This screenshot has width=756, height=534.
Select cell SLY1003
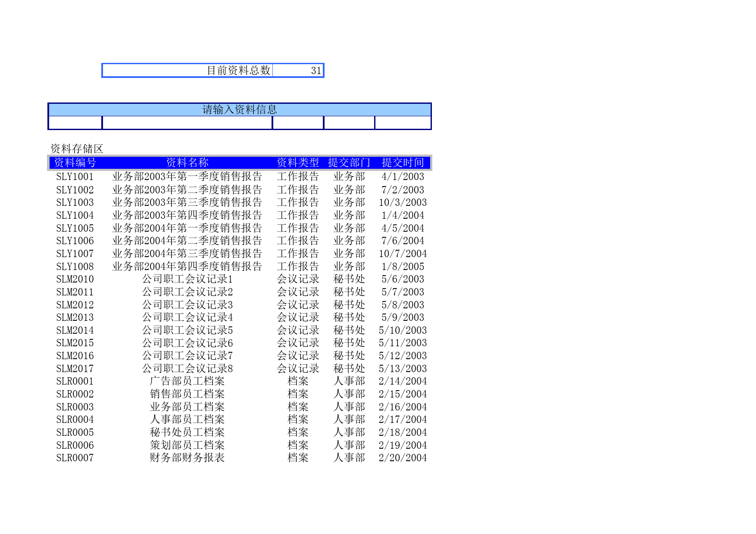[75, 202]
